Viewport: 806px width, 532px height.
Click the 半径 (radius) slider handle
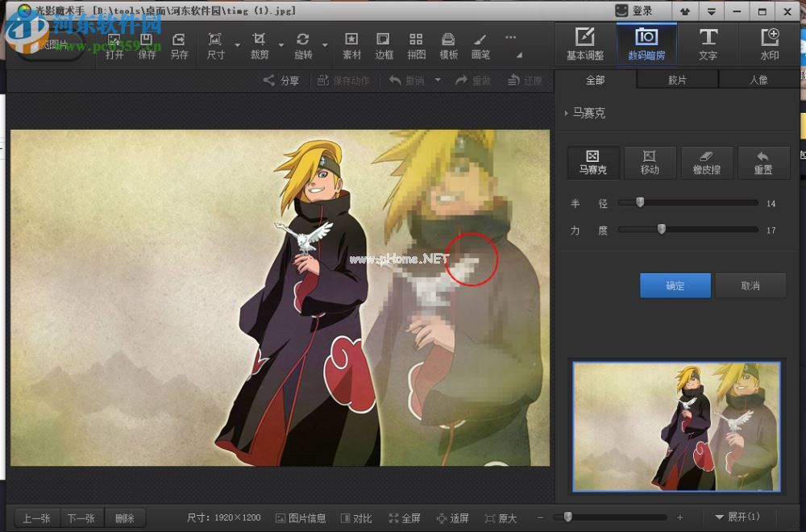pyautogui.click(x=640, y=203)
